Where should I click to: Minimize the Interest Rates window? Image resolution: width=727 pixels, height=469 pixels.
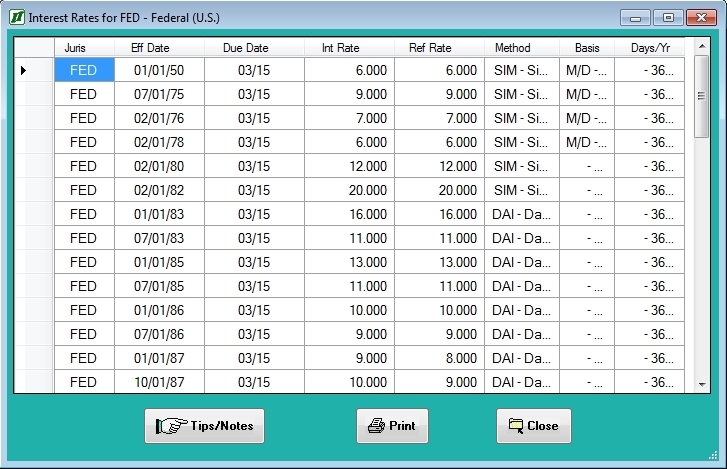coord(636,18)
